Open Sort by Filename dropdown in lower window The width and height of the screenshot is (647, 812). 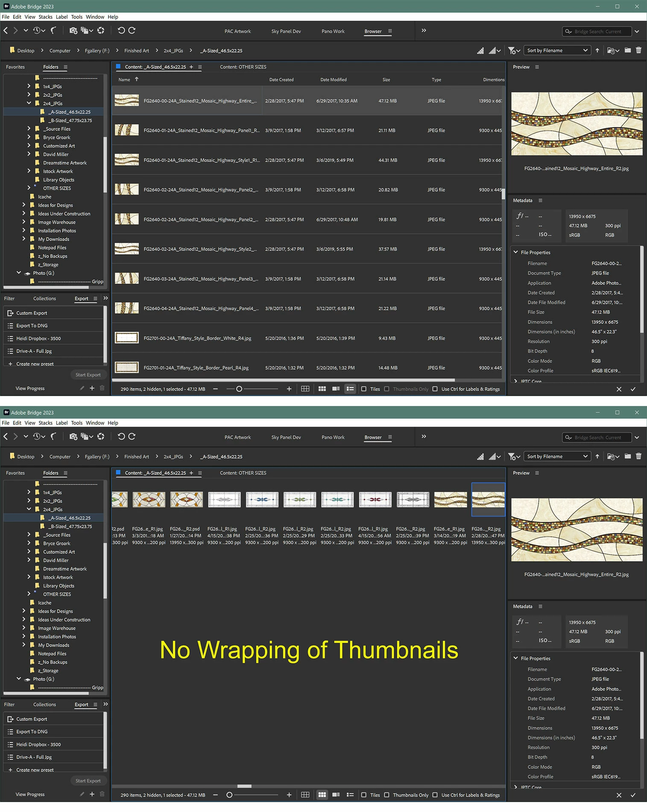[557, 456]
